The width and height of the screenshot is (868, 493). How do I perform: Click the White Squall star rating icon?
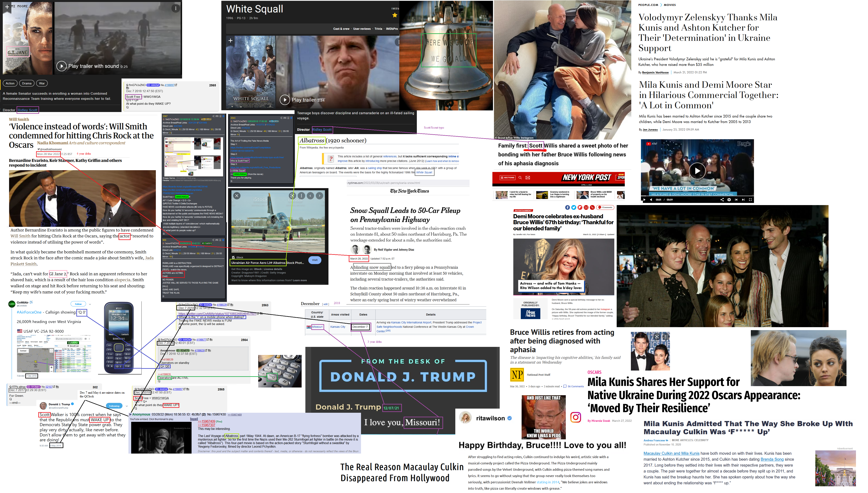pyautogui.click(x=395, y=15)
